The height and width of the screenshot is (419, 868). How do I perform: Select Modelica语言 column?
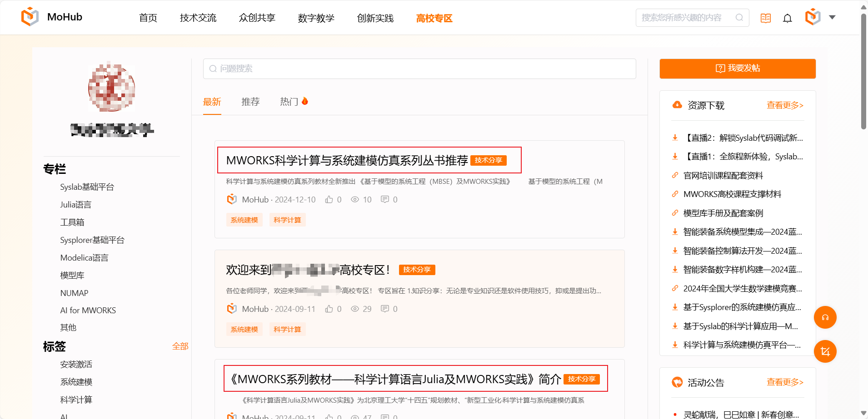click(x=85, y=258)
